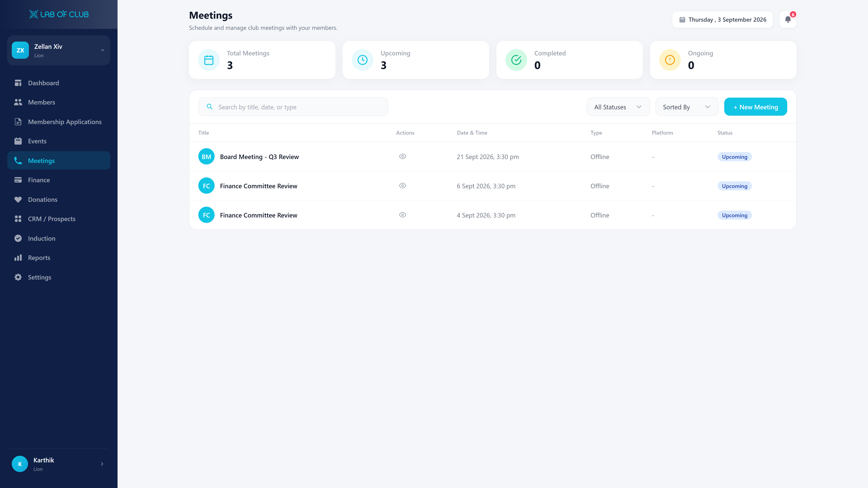Click the Events calendar icon
Image resolution: width=868 pixels, height=488 pixels.
click(18, 141)
